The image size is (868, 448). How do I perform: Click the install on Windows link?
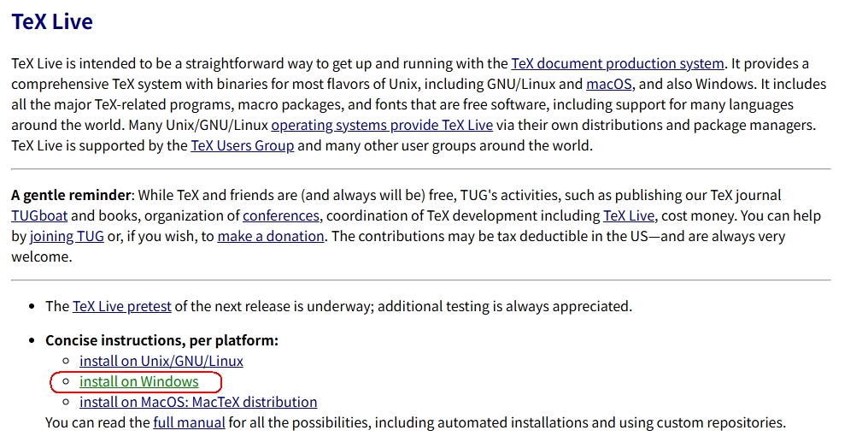[138, 381]
